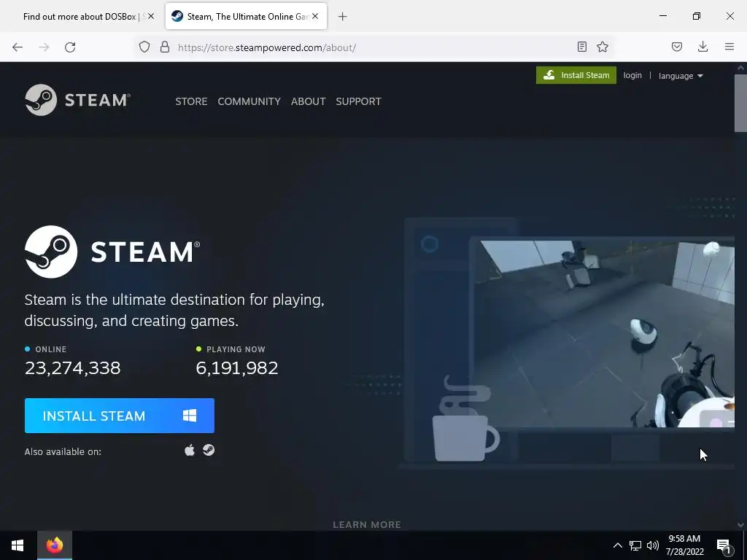Image resolution: width=747 pixels, height=560 pixels.
Task: Click the "Also available on:" text
Action: coord(63,451)
